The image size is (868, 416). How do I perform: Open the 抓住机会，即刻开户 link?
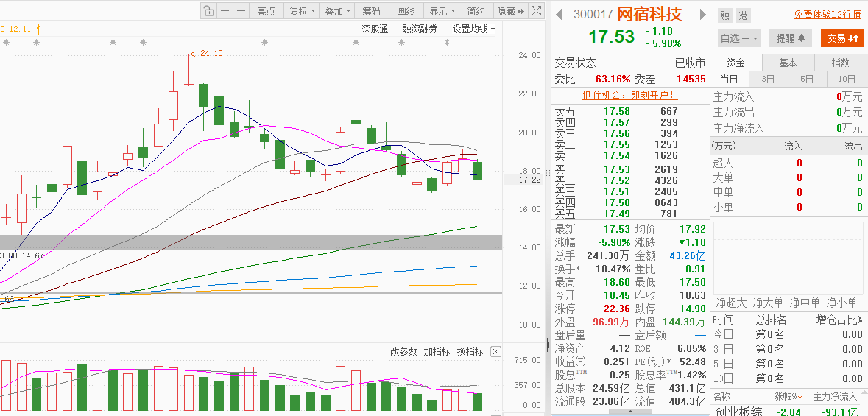(630, 95)
